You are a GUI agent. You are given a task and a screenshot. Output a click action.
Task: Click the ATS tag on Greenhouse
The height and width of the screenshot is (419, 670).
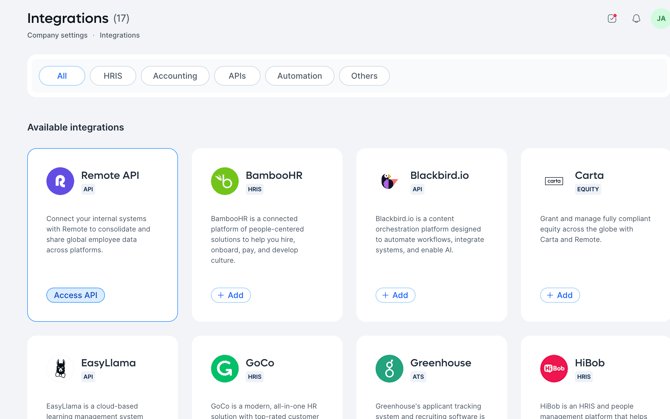click(x=418, y=377)
